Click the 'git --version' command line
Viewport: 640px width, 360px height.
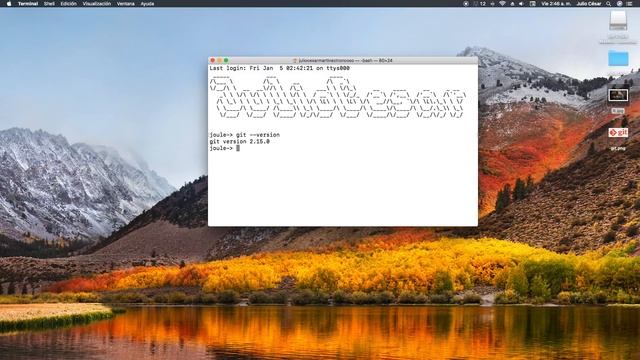pyautogui.click(x=244, y=135)
